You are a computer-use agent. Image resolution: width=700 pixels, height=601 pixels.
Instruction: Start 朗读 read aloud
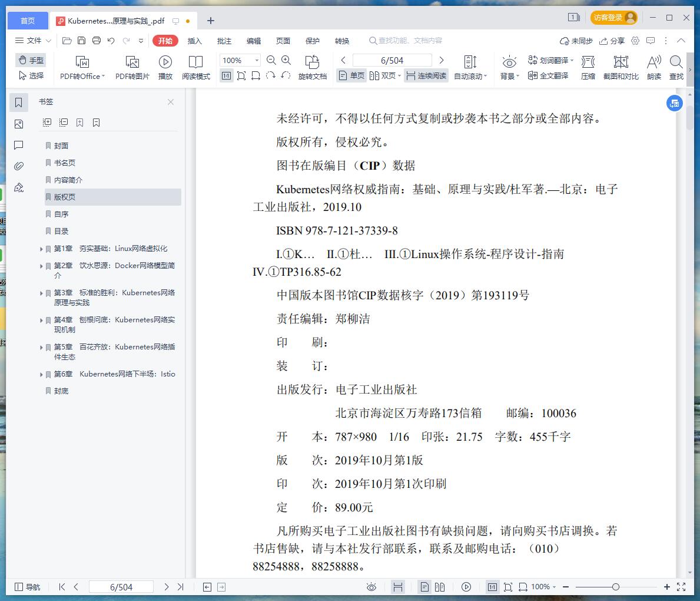(654, 68)
